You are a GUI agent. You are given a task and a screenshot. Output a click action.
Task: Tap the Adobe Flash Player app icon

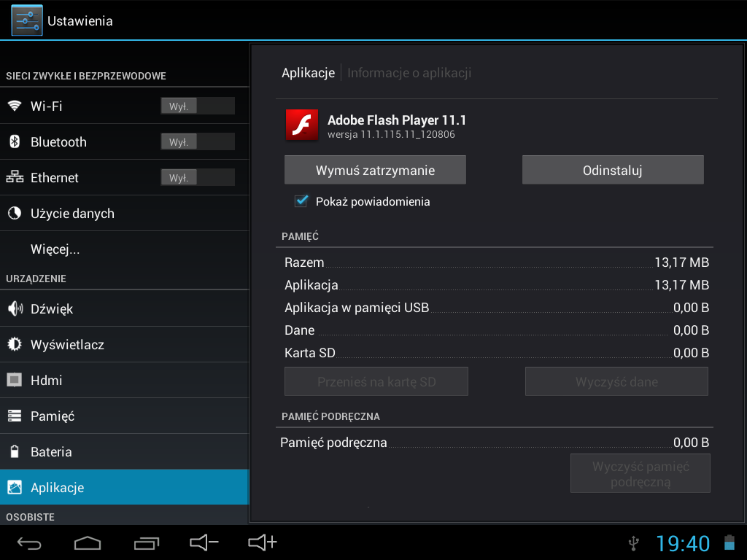pyautogui.click(x=301, y=125)
